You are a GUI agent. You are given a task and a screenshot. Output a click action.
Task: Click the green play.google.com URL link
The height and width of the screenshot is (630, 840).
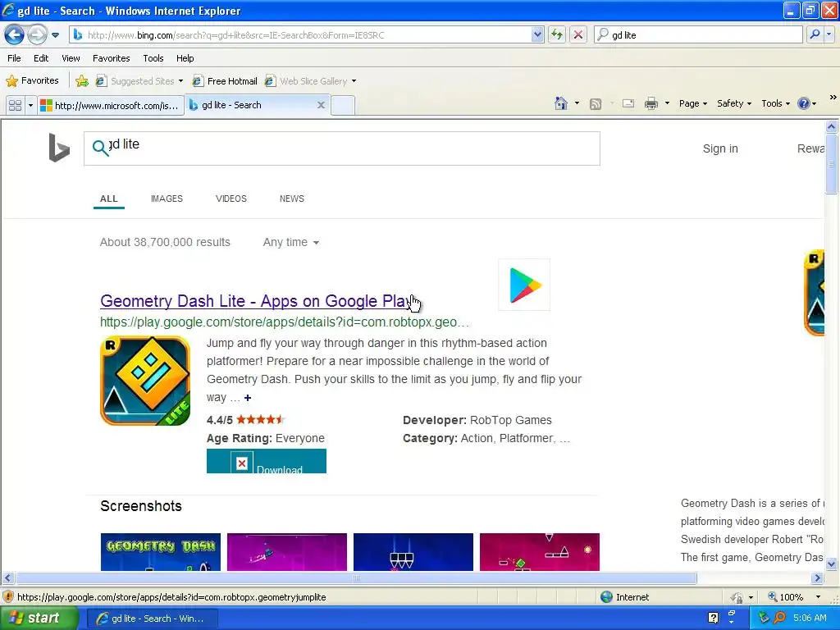[284, 322]
